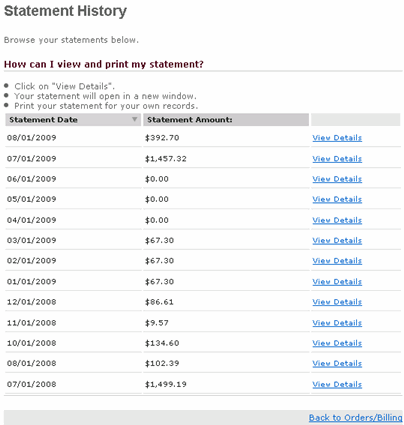Open View Details for 08/01/2009 statement
The width and height of the screenshot is (404, 425).
(x=337, y=138)
